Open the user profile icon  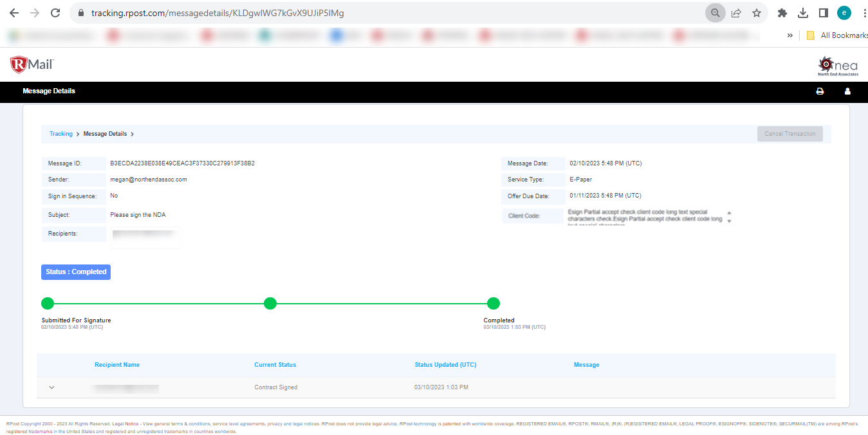(847, 91)
